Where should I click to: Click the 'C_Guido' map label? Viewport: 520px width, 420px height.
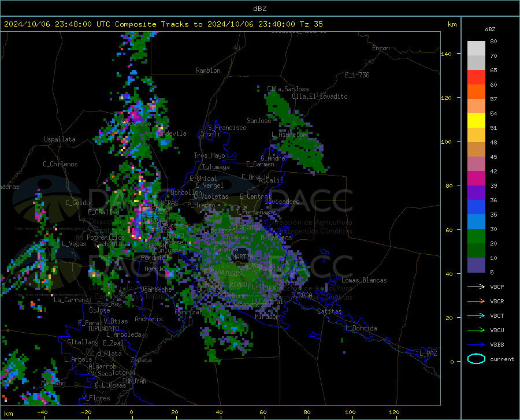(77, 203)
